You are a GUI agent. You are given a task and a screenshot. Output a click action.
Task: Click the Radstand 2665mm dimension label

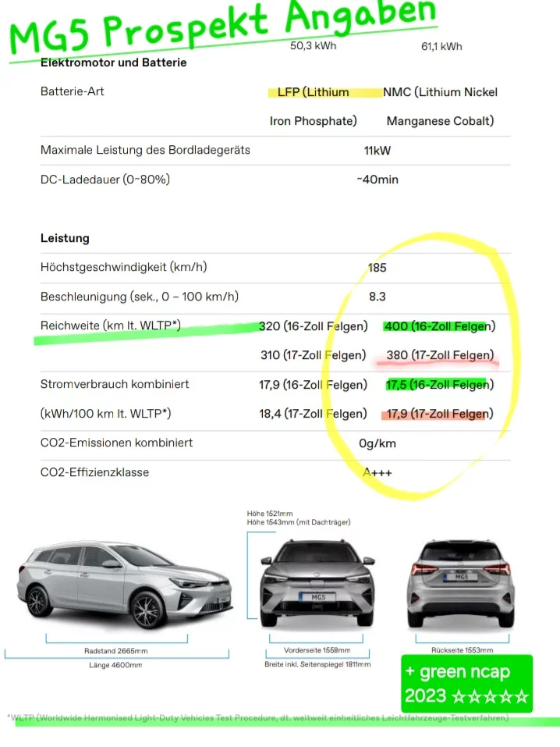115,650
